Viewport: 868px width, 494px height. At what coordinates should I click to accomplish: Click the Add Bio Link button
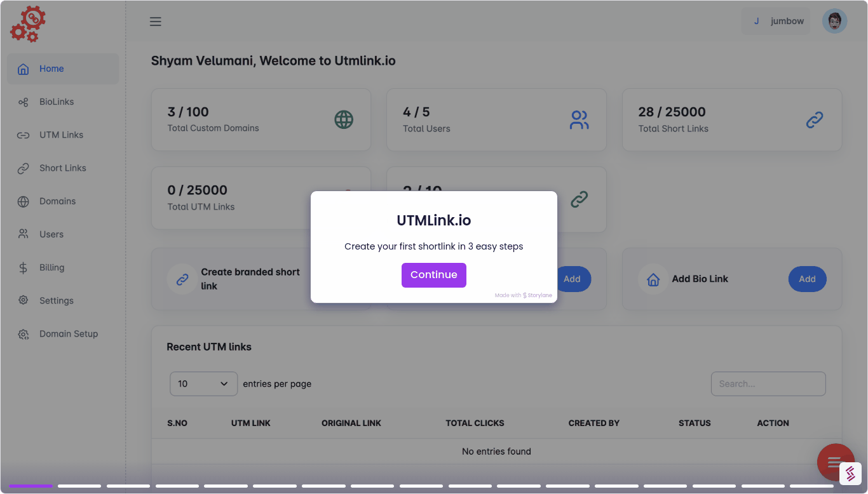(x=807, y=279)
